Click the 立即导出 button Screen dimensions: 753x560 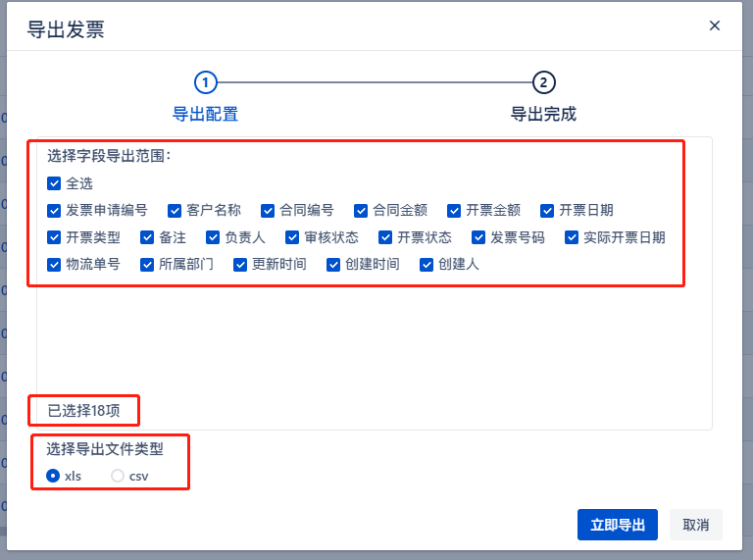(x=618, y=525)
